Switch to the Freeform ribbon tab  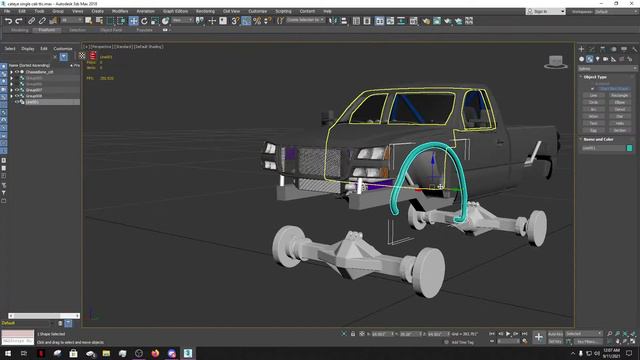47,30
